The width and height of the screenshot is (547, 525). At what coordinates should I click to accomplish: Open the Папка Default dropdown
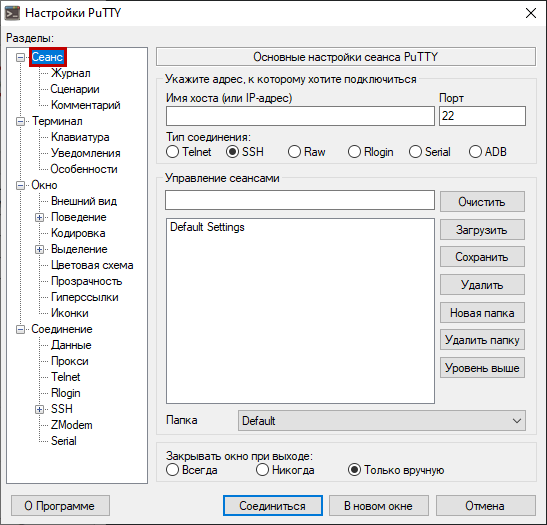[382, 421]
